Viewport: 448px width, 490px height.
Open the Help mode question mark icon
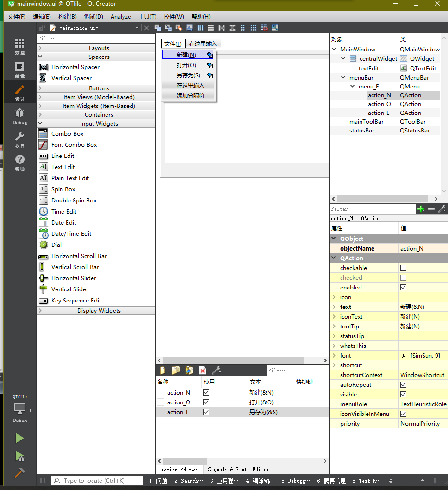click(x=19, y=163)
